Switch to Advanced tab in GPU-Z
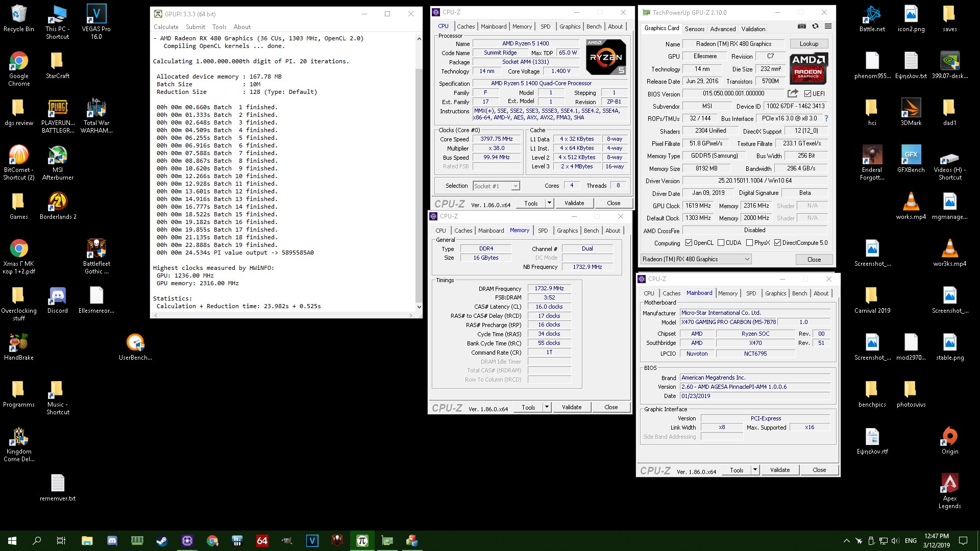This screenshot has height=551, width=980. pos(723,29)
